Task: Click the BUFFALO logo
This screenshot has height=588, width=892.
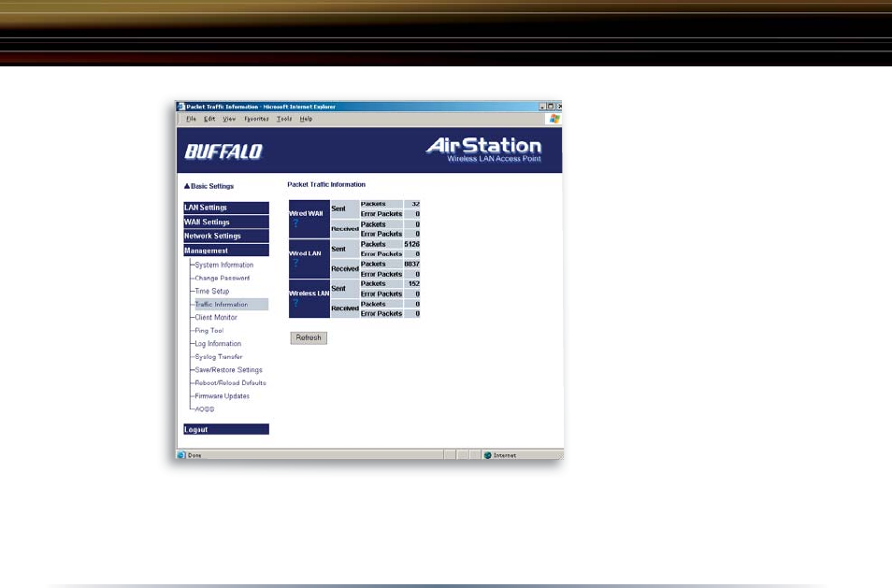Action: pyautogui.click(x=223, y=151)
